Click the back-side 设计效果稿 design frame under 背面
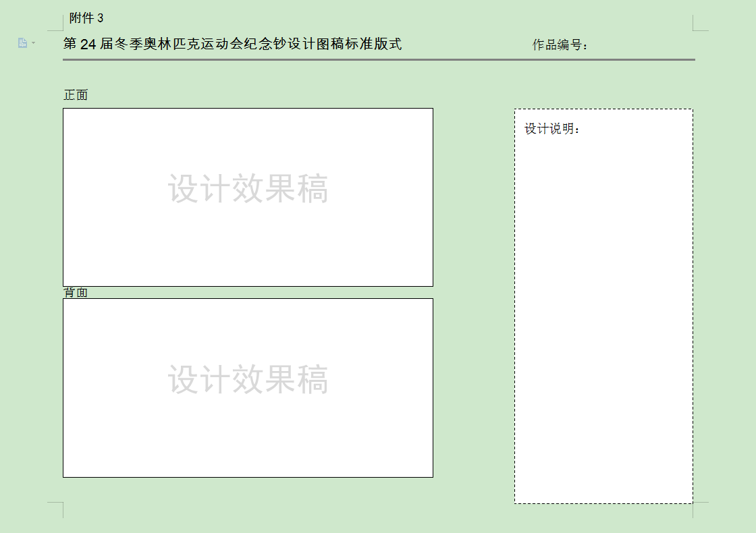Image resolution: width=756 pixels, height=533 pixels. click(x=248, y=388)
